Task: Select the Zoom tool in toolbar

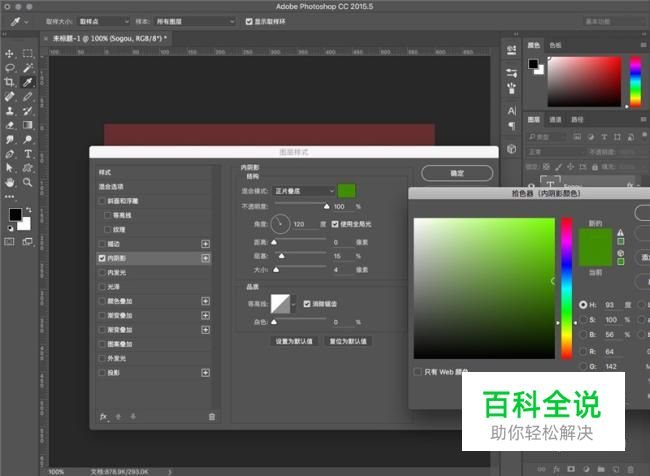Action: 28,184
